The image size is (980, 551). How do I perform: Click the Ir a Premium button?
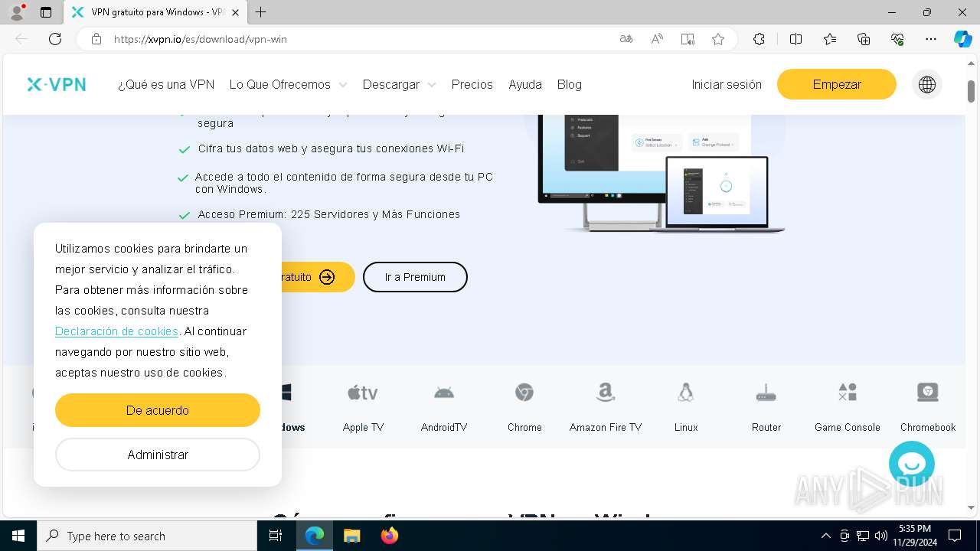(x=415, y=277)
